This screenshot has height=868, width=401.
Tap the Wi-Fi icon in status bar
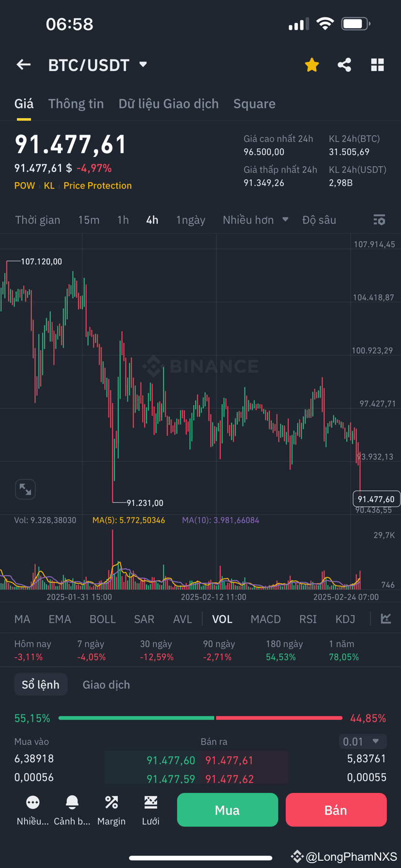(325, 23)
